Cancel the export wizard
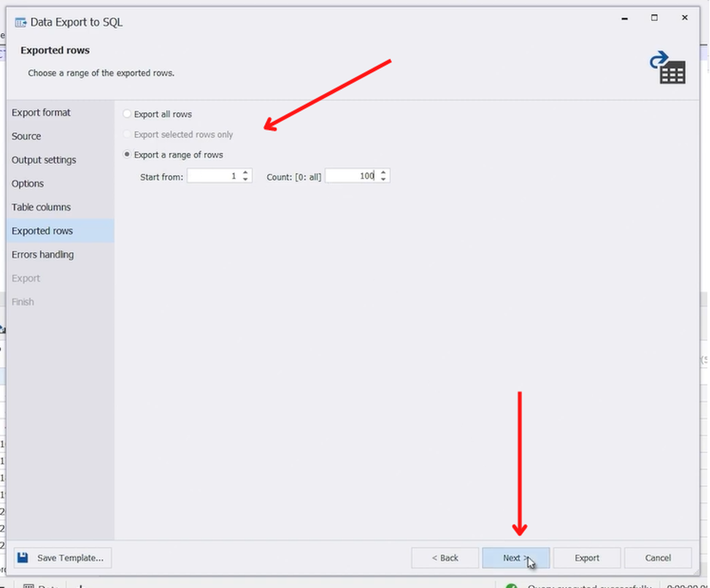Screen dimensions: 710x588 coord(658,558)
